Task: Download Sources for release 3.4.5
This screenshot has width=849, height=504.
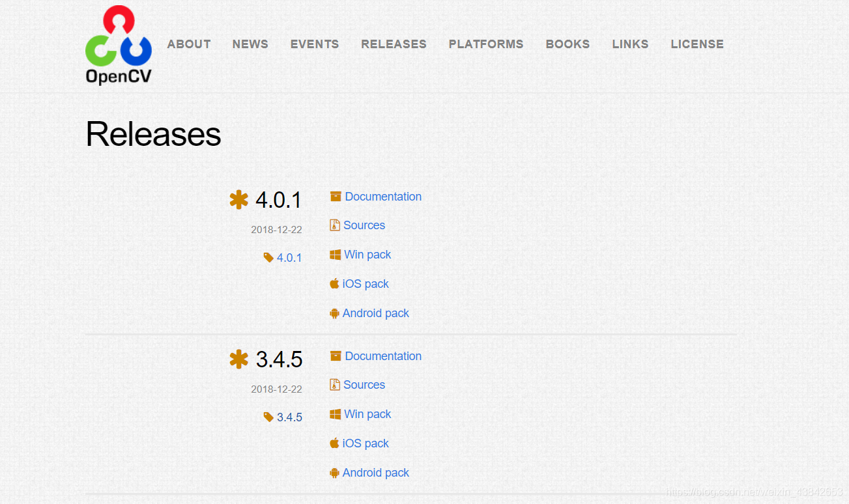Action: (x=364, y=385)
